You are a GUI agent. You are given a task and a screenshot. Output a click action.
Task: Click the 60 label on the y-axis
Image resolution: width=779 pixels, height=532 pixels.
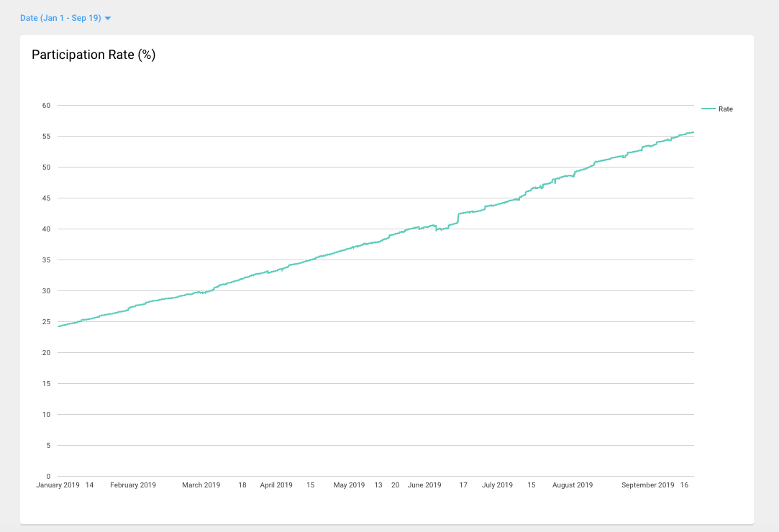tap(46, 106)
